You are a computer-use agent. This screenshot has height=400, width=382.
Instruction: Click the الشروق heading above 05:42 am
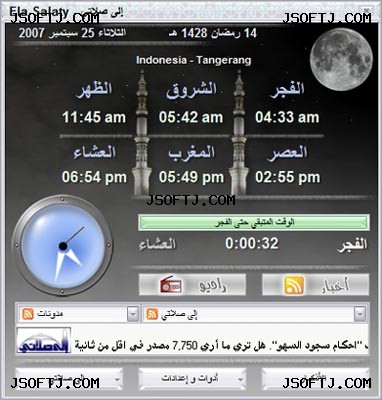tap(191, 90)
